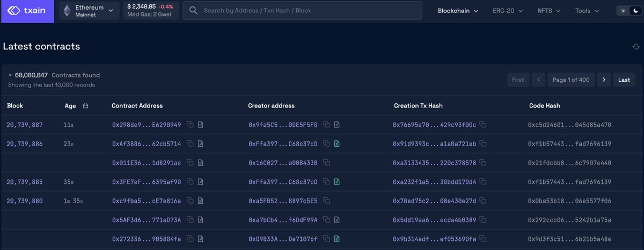Toggle the Age column date format

pos(85,106)
